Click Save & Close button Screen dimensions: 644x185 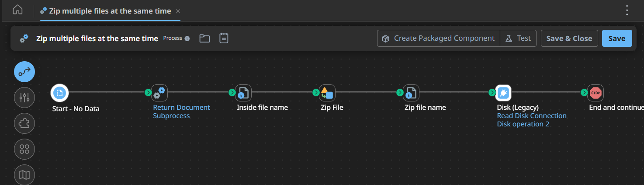[x=569, y=38]
